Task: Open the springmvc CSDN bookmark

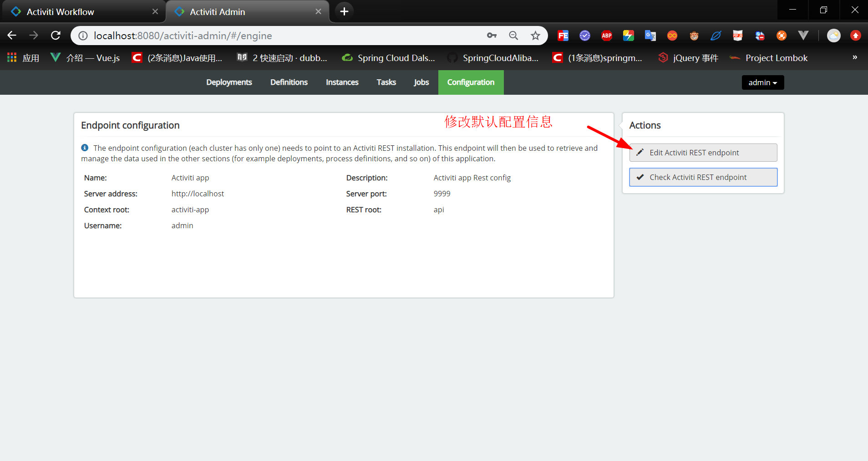Action: point(597,58)
